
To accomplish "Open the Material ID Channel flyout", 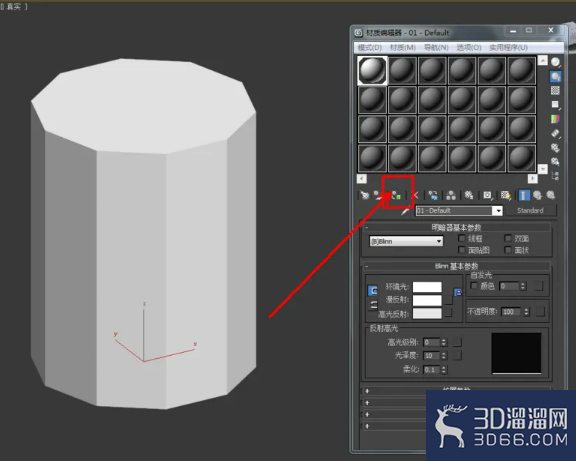I will pyautogui.click(x=487, y=195).
